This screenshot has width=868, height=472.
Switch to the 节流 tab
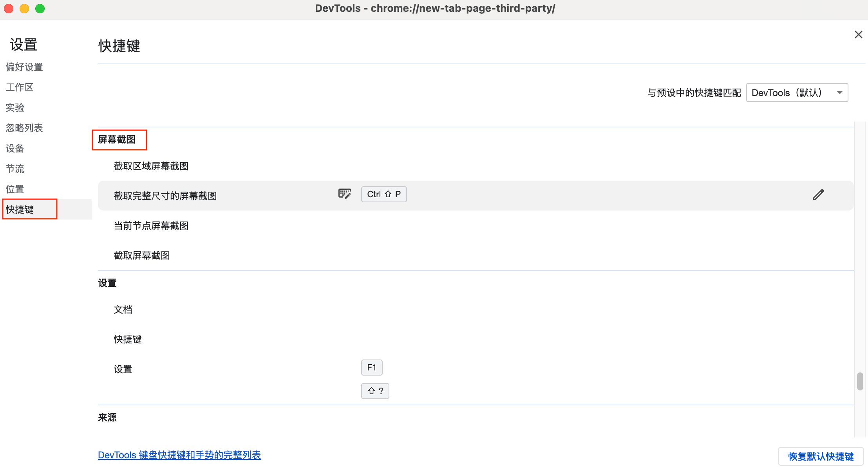tap(15, 169)
